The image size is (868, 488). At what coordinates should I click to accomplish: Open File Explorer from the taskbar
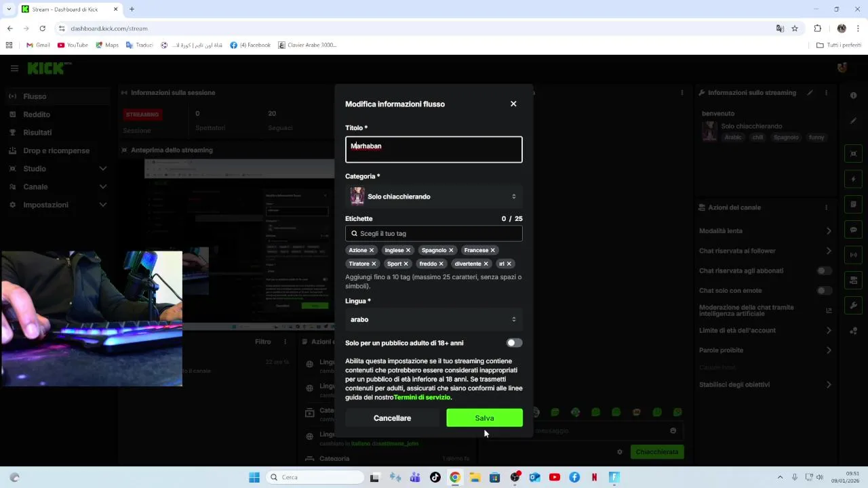coord(475,477)
